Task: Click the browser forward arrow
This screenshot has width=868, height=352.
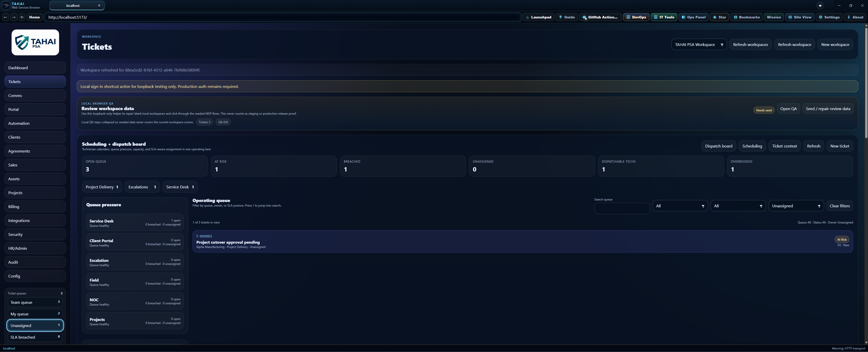Action: click(x=14, y=17)
